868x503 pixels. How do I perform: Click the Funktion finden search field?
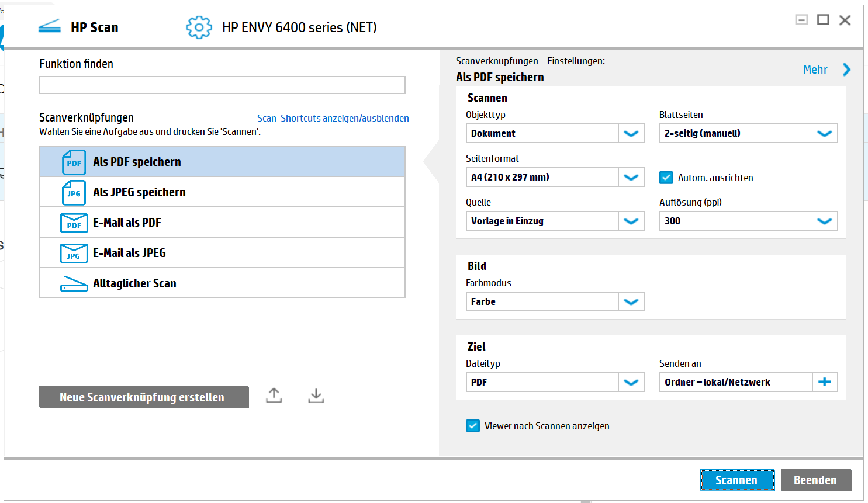point(222,85)
